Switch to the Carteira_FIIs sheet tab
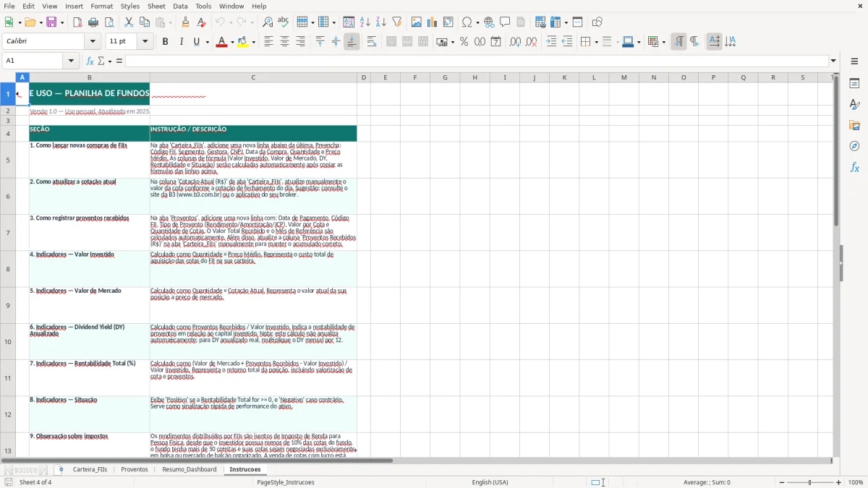868x488 pixels. click(x=90, y=469)
